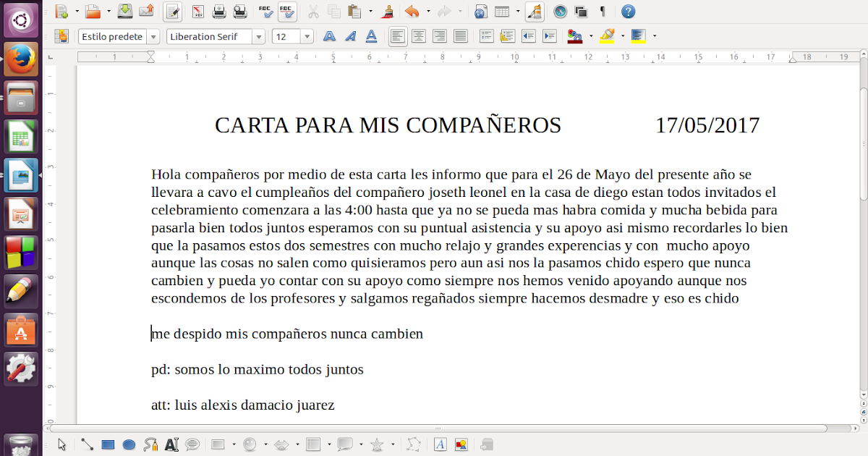Expand the Open recent files arrow

(109, 12)
